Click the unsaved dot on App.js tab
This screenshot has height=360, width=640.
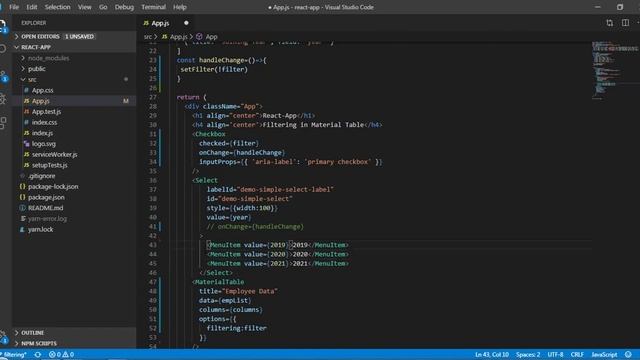pos(186,23)
